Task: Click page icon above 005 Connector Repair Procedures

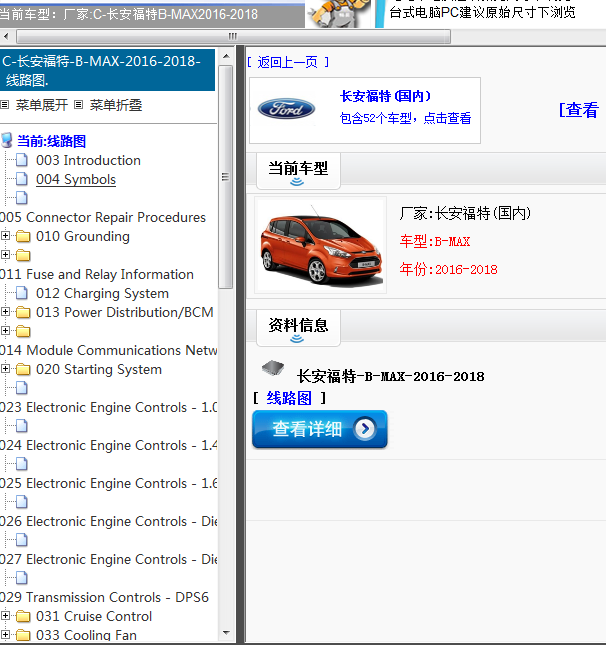Action: 22,198
